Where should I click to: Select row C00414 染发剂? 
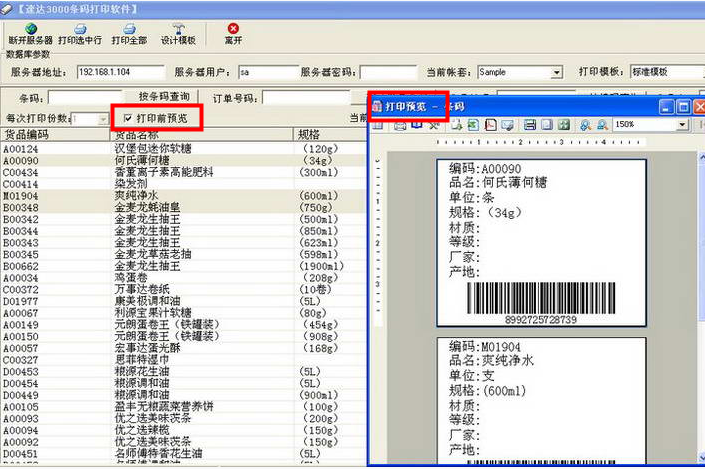[183, 184]
